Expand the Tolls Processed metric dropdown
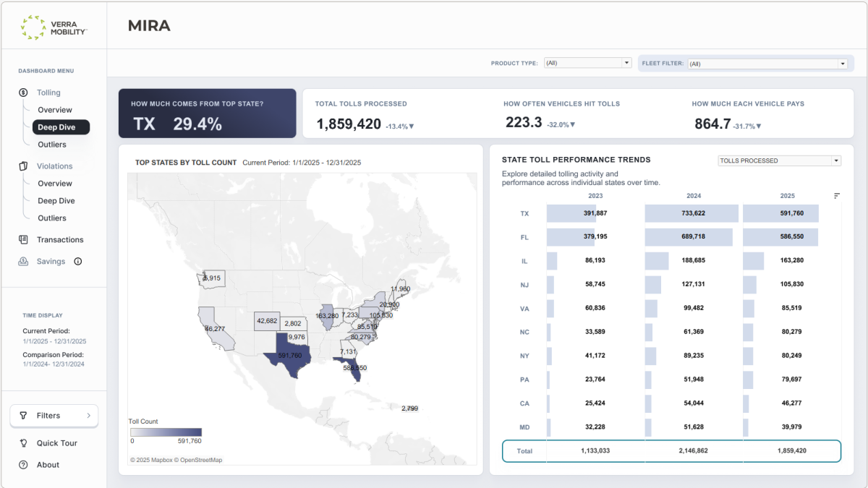 (x=778, y=160)
